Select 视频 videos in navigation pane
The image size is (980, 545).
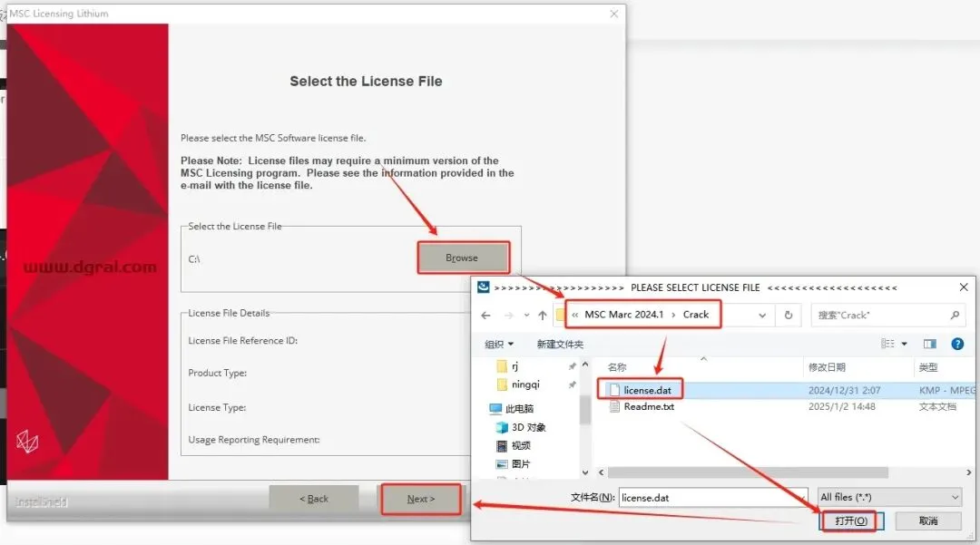(x=514, y=445)
